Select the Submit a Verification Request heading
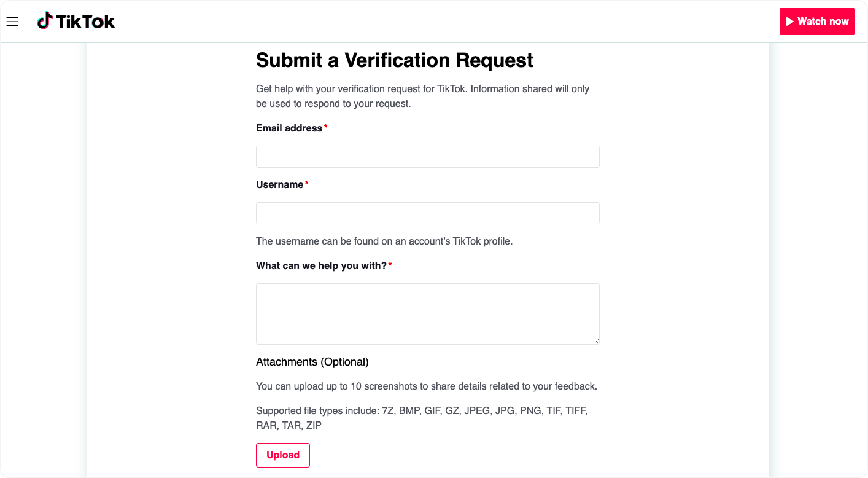Screen dimensions: 868x478 (395, 60)
